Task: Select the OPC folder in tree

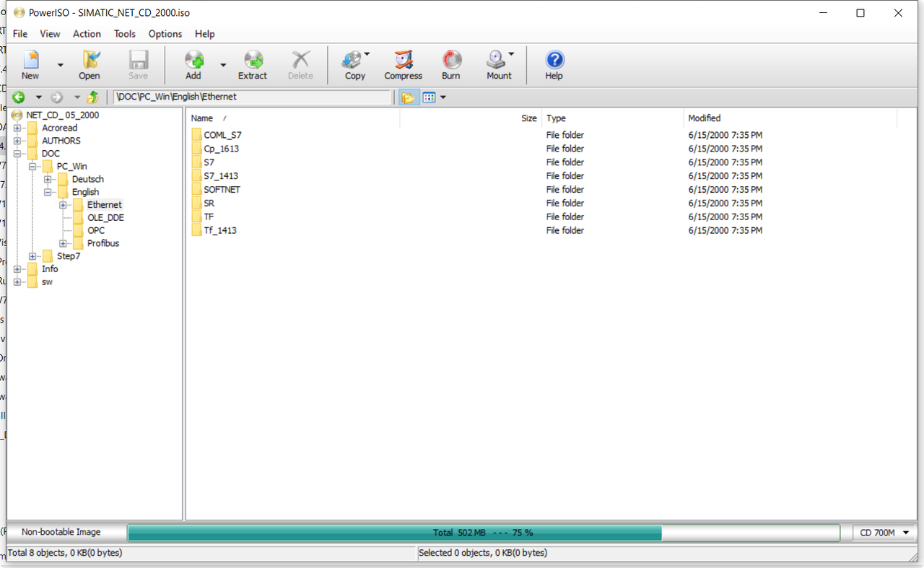Action: click(x=96, y=230)
